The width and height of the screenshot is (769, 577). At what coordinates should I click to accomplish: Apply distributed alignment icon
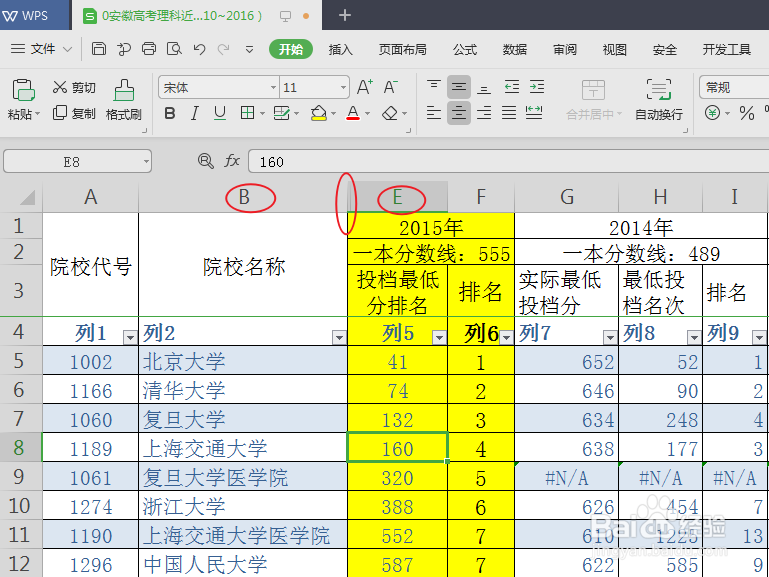point(534,113)
